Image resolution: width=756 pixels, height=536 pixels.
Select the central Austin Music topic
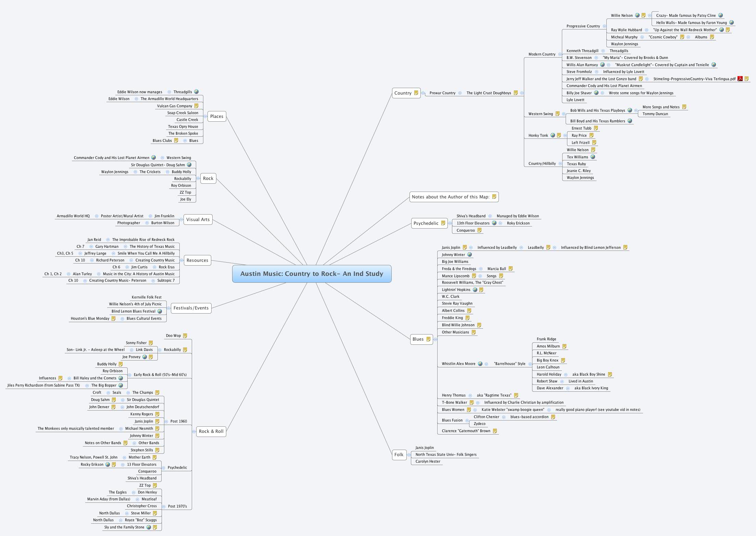pos(312,274)
